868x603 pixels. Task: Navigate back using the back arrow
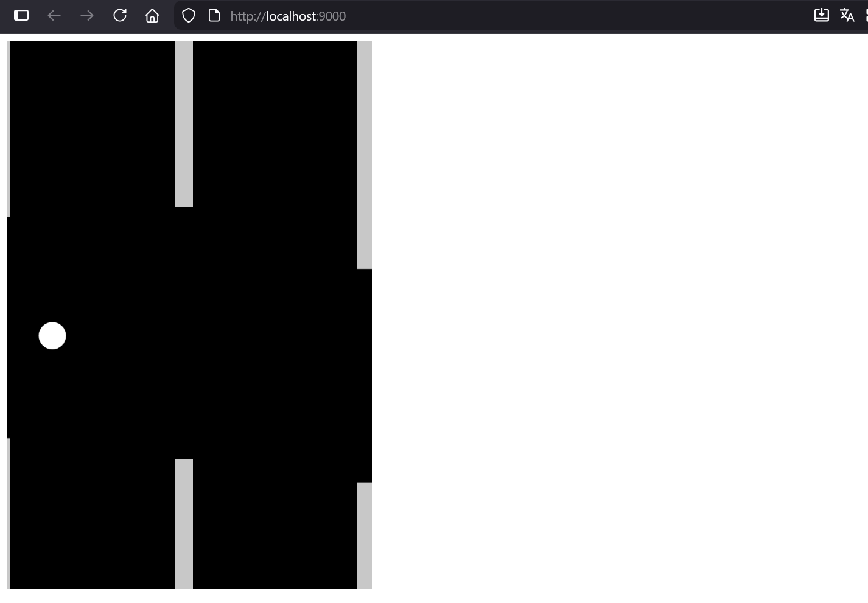tap(54, 16)
